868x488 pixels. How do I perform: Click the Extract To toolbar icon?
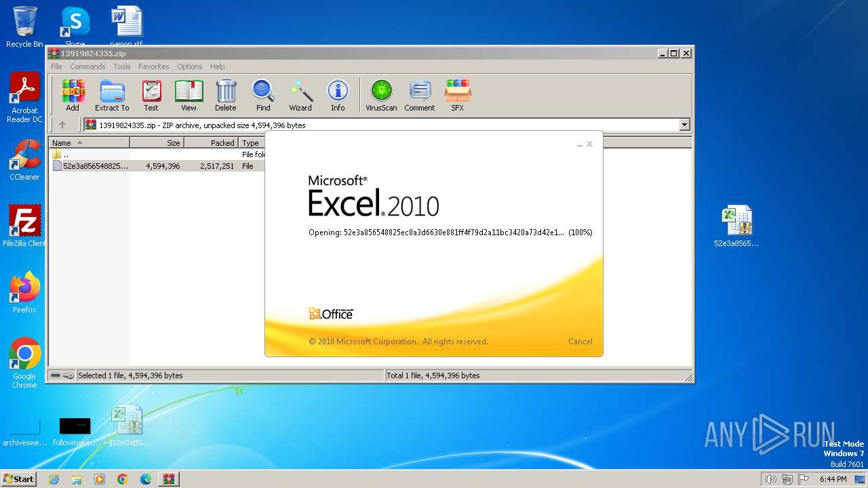(x=112, y=95)
